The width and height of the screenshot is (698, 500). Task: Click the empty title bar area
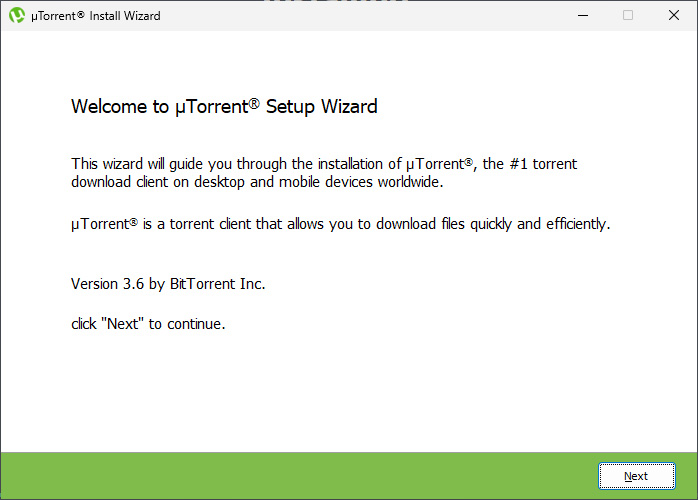pos(360,16)
